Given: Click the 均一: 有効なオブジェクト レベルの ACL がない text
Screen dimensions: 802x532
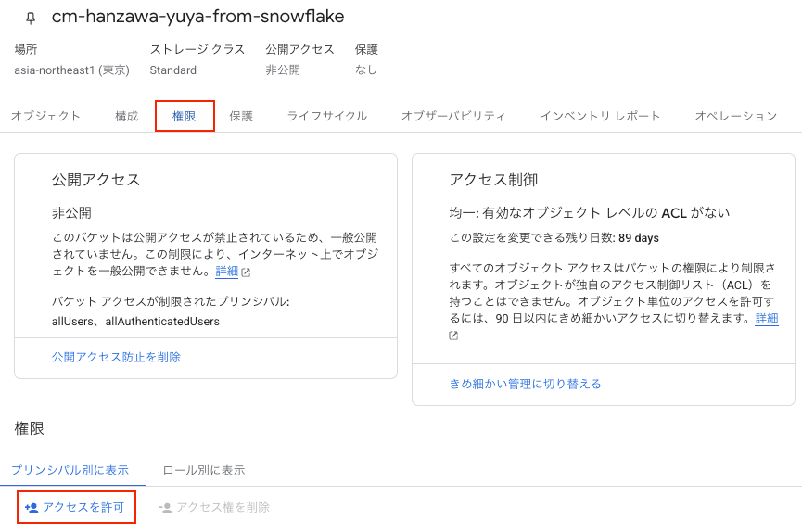Looking at the screenshot, I should (x=590, y=213).
